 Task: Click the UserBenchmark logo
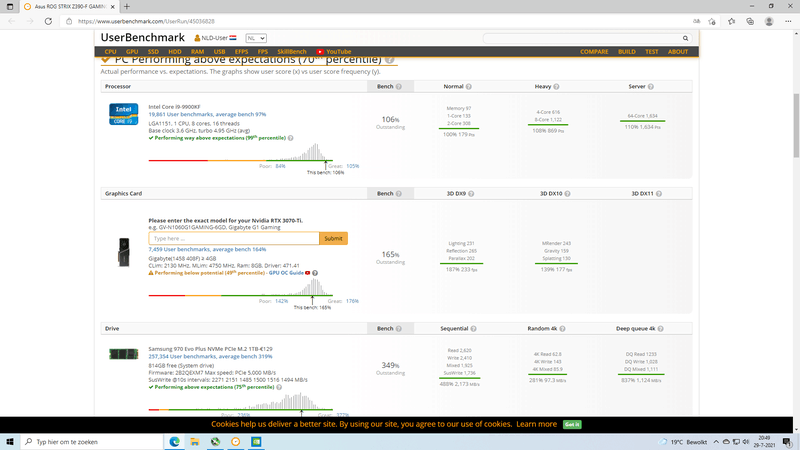(142, 37)
